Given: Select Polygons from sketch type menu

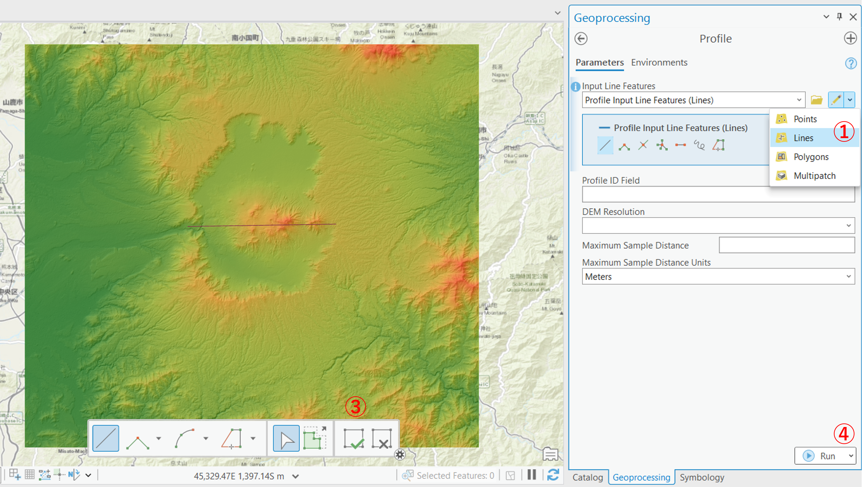Looking at the screenshot, I should tap(815, 157).
